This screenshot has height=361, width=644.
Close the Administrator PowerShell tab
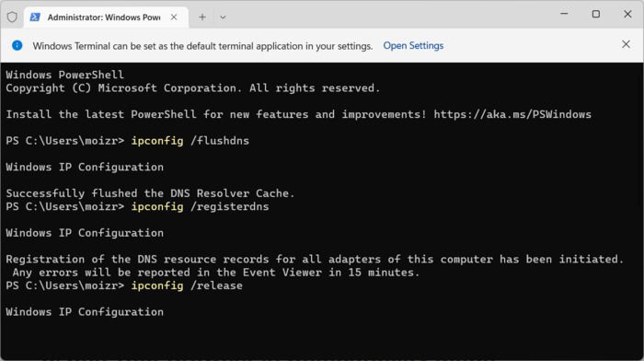pyautogui.click(x=174, y=17)
